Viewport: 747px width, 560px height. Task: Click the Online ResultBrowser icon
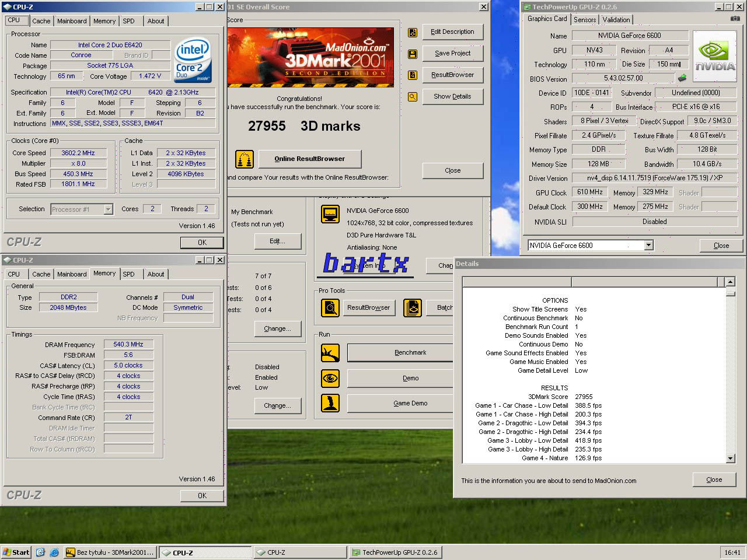pos(245,159)
